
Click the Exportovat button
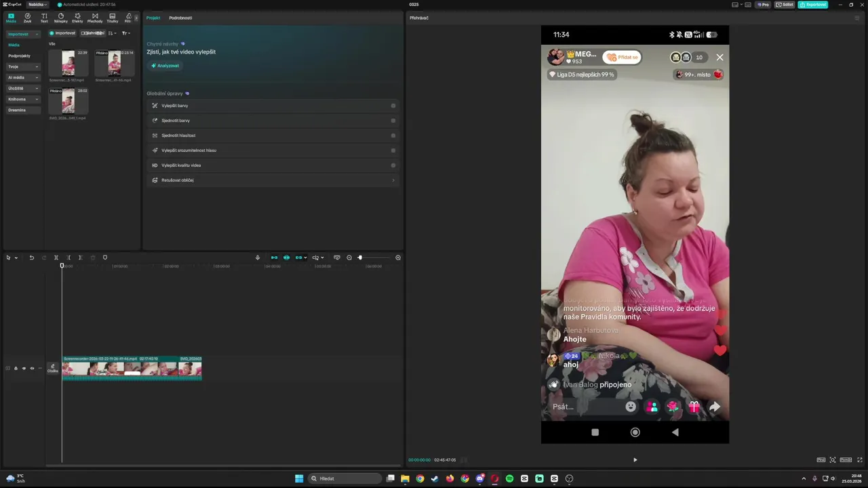(813, 5)
